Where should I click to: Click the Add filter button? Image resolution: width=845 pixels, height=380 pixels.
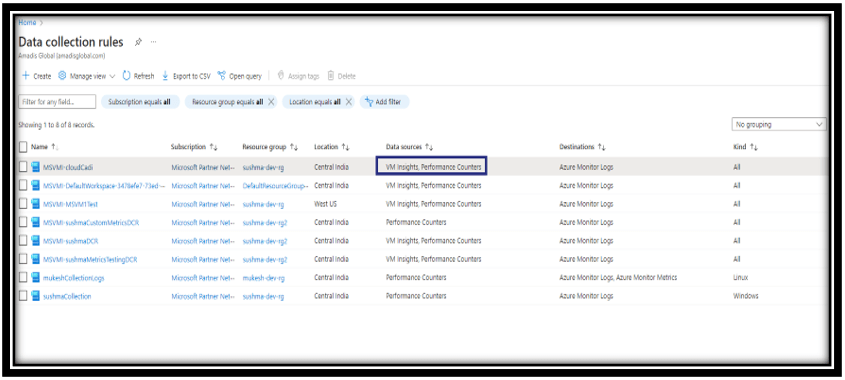384,101
